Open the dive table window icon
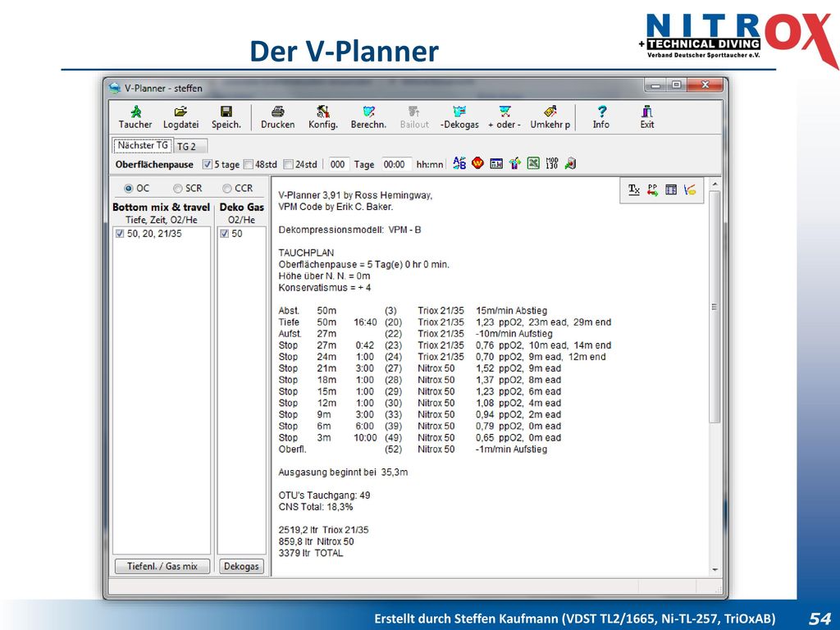This screenshot has height=630, width=840. tap(496, 163)
